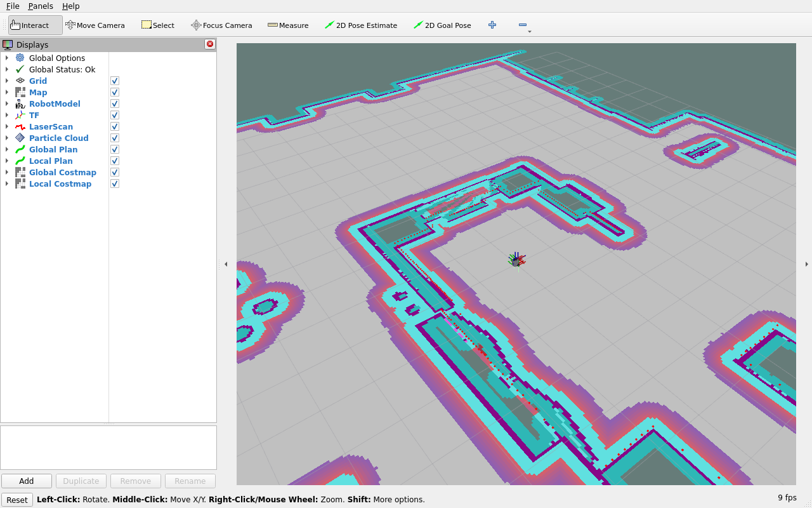Uncheck the Local Costmap checkbox
812x508 pixels.
point(115,184)
